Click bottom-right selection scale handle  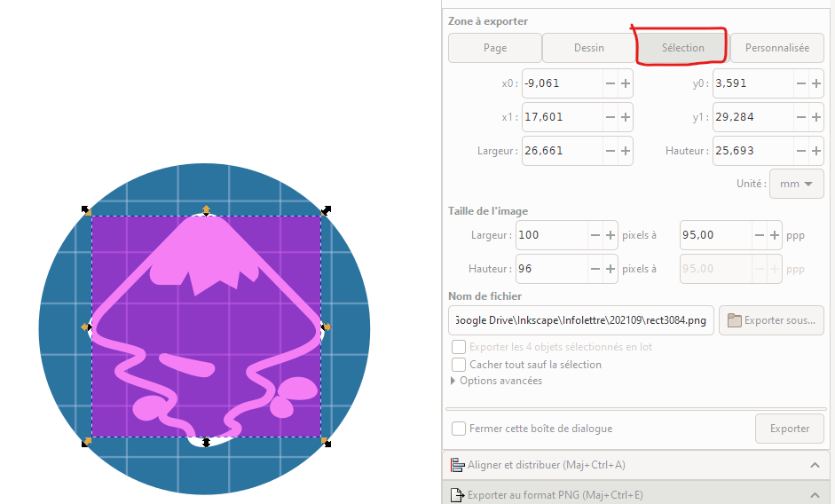coord(326,442)
